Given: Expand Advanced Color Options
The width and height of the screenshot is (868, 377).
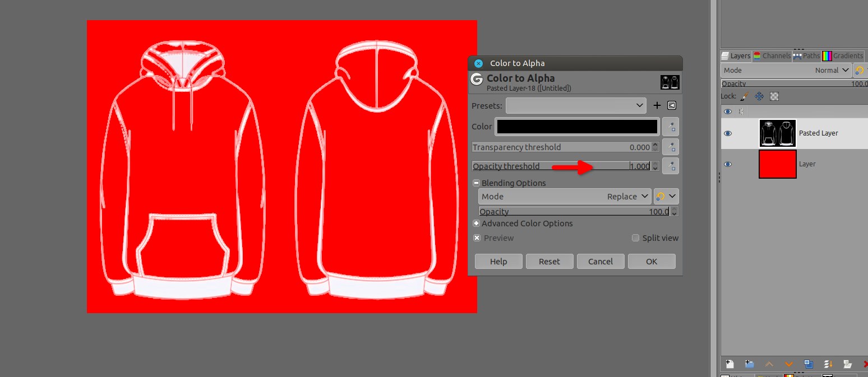Looking at the screenshot, I should pyautogui.click(x=476, y=224).
